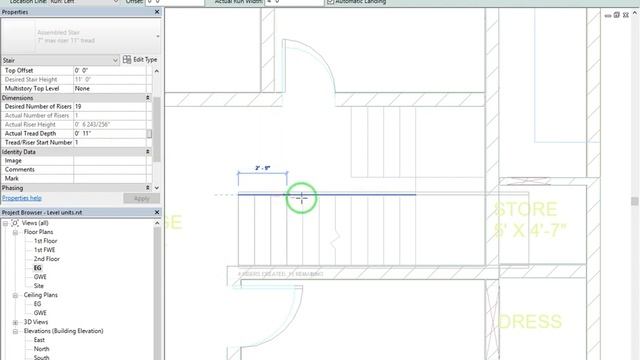Click the 2'-9" temporary dimension text

262,168
